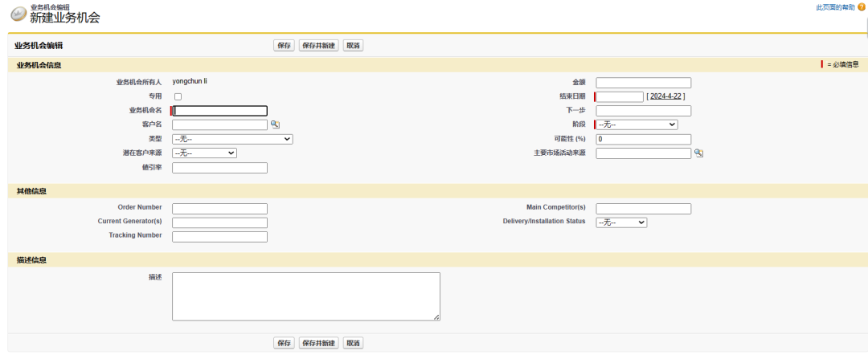Screen dimensions: 868x359
Task: Click the 其他信息 section header
Action: [x=31, y=191]
